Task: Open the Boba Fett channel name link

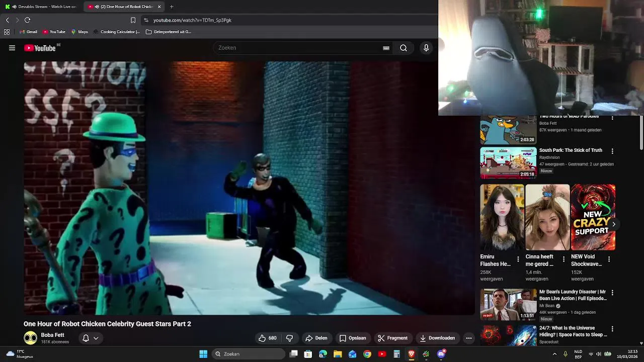Action: click(52, 335)
